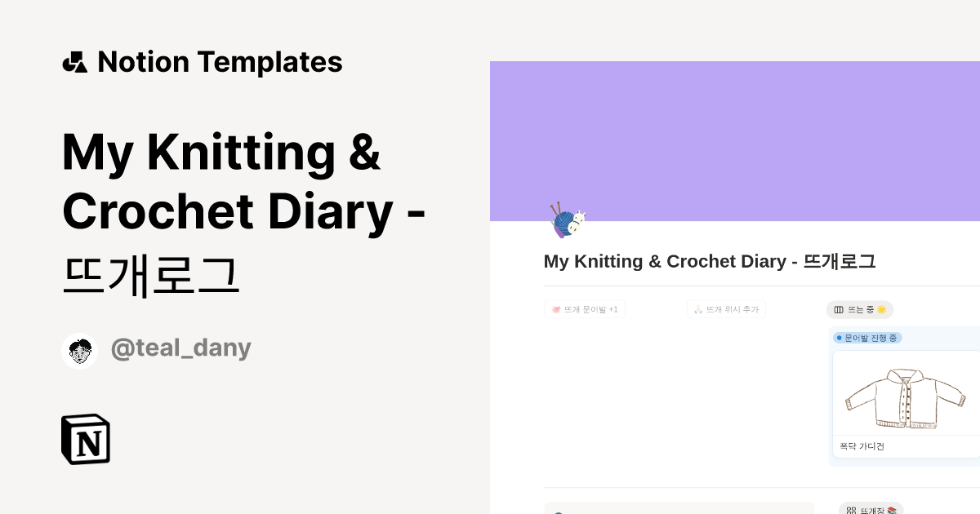Open the 뜨개장 view tab
Screen dimensions: 980x514
(x=871, y=509)
